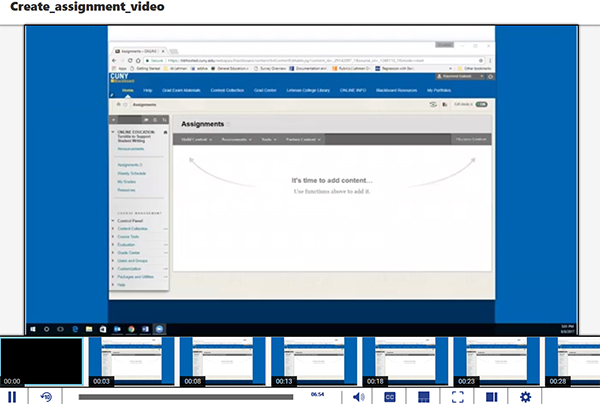Enter fullscreen mode
Viewport: 600px width, 404px height.
click(x=458, y=396)
